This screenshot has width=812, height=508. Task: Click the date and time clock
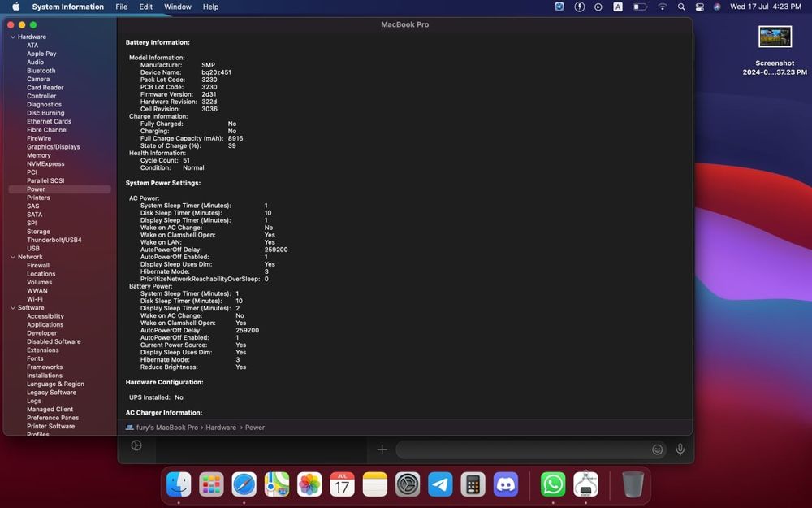(x=766, y=7)
